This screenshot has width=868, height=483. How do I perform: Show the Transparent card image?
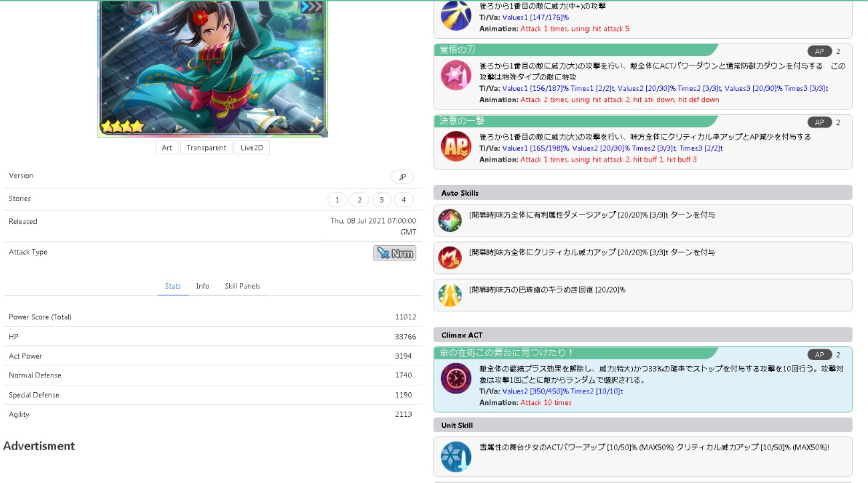206,148
